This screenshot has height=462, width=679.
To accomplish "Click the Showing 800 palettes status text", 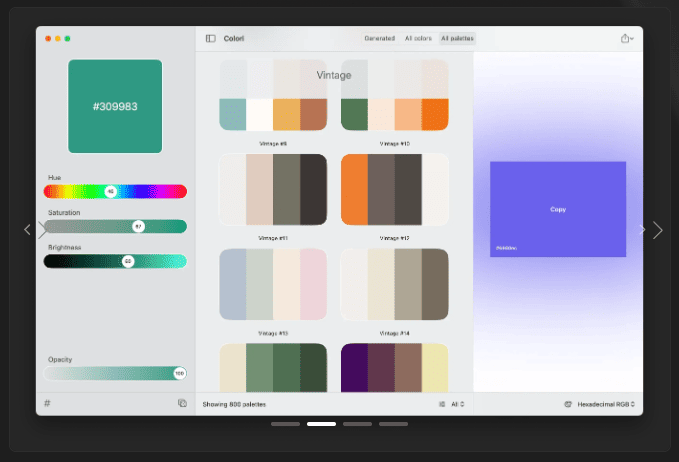I will tap(234, 404).
